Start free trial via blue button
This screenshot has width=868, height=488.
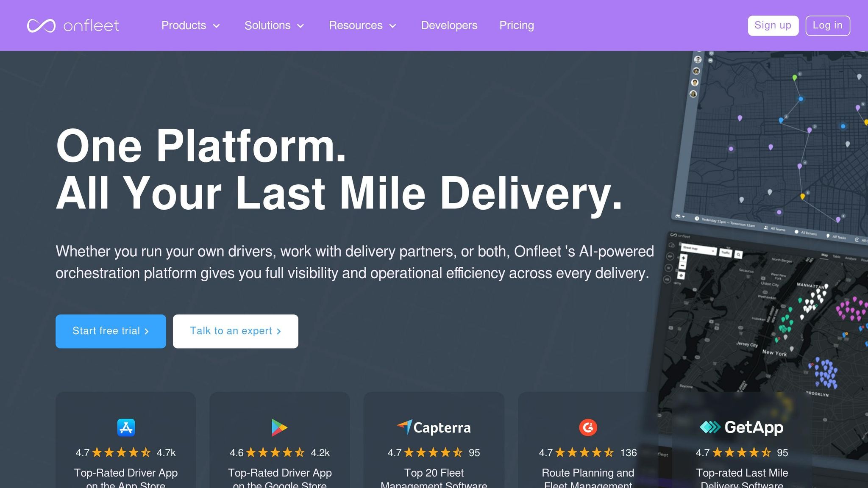pos(111,331)
